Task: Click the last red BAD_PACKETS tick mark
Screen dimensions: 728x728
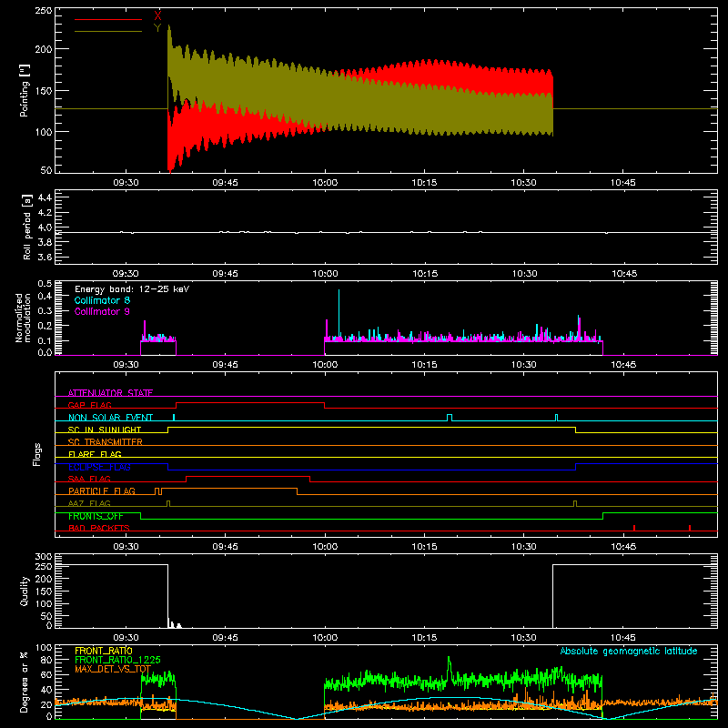Action: (690, 528)
